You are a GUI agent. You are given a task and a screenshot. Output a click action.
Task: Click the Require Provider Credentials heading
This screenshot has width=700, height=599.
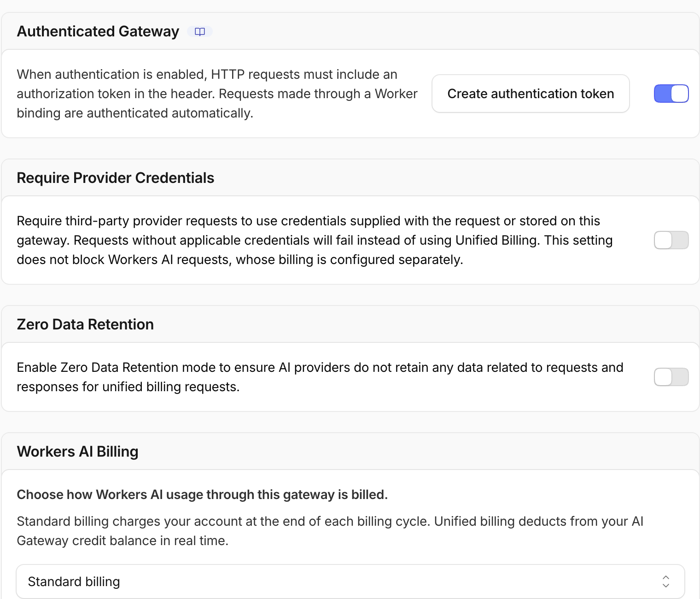click(x=116, y=178)
